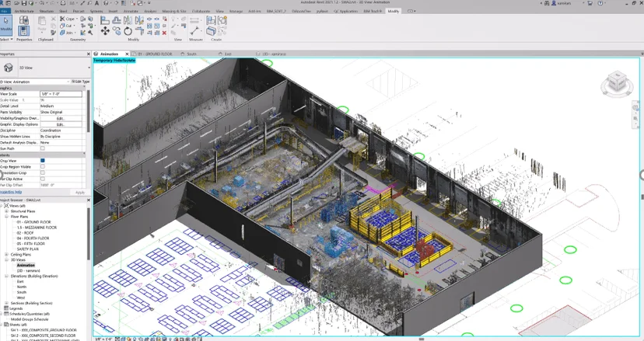Open the Properties help link

tap(11, 192)
